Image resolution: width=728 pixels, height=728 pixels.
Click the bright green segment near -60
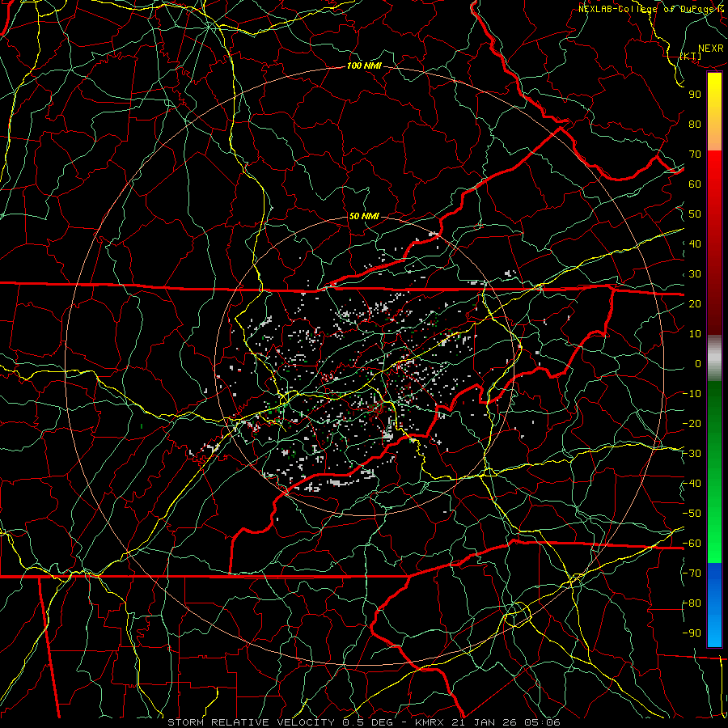[x=714, y=548]
